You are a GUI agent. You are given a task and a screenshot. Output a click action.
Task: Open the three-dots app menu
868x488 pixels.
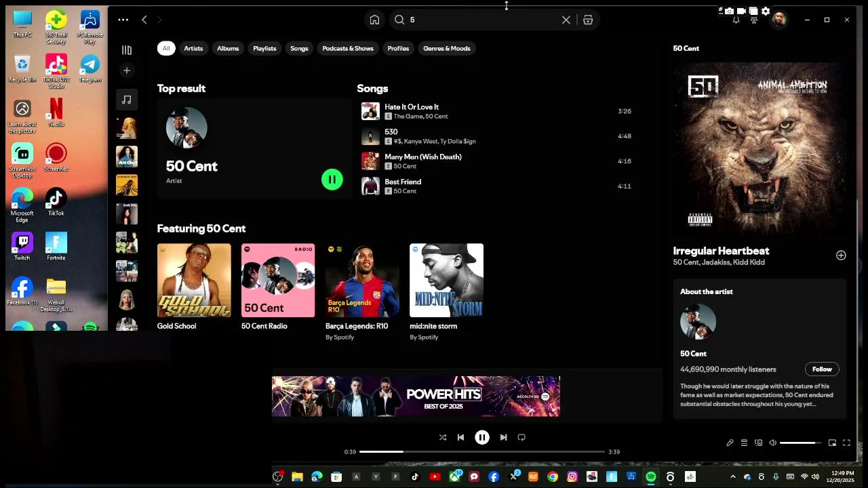pyautogui.click(x=123, y=20)
